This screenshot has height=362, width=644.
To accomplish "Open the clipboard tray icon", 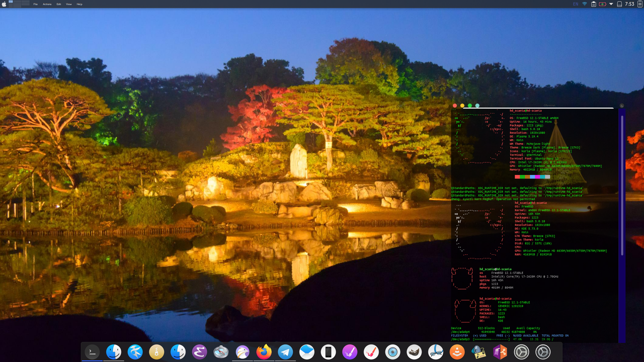I will coord(594,4).
